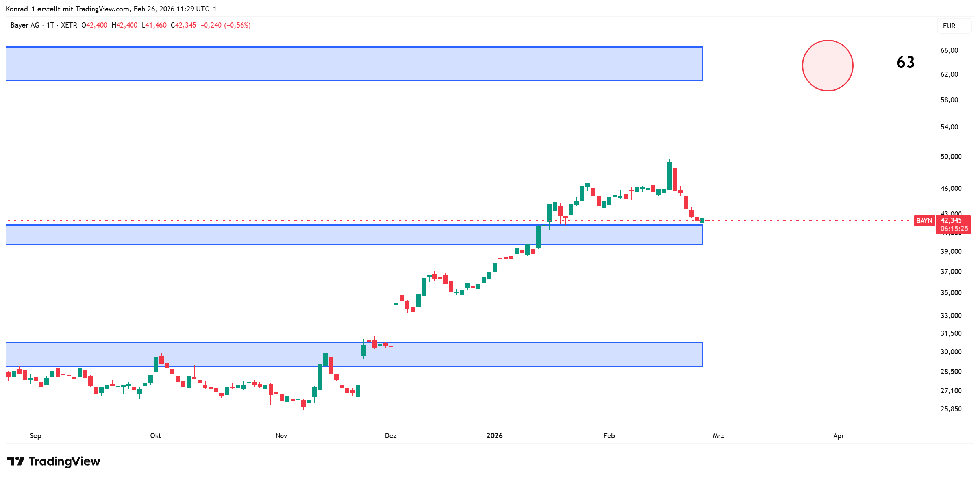The height and width of the screenshot is (479, 980).
Task: Click the chart header "Konrad_1 erstellt mit TradingView.com"
Action: 68,9
